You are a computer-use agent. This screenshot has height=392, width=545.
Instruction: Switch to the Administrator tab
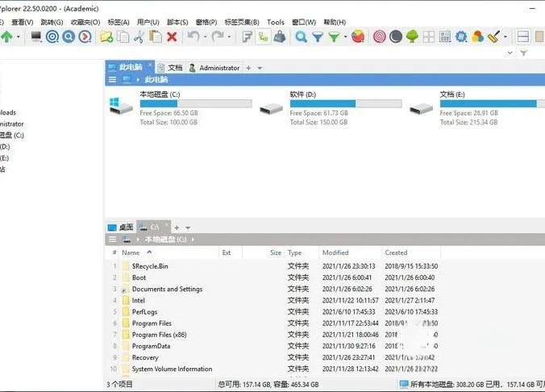(214, 68)
